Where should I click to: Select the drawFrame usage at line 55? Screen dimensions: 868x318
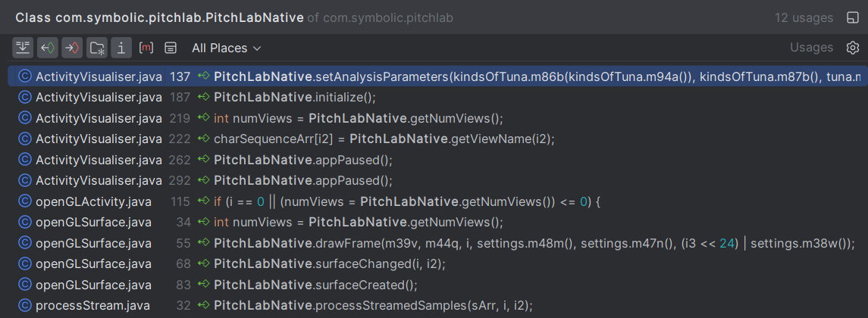click(x=455, y=243)
